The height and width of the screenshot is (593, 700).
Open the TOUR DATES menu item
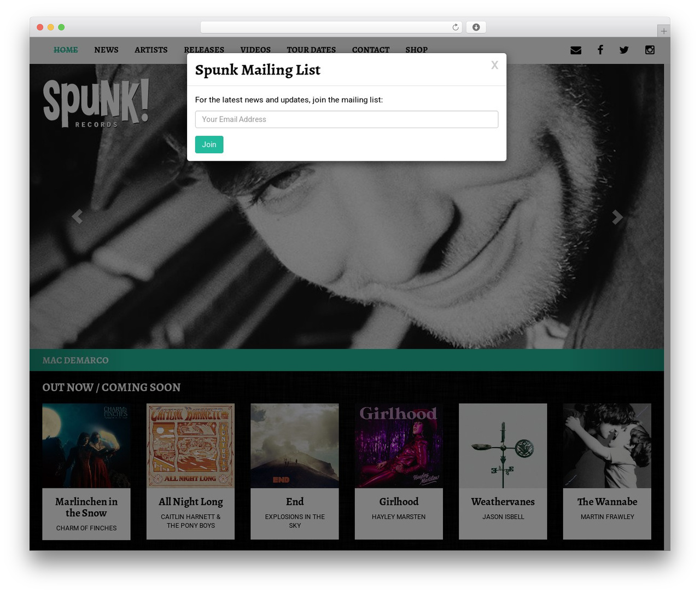tap(311, 50)
